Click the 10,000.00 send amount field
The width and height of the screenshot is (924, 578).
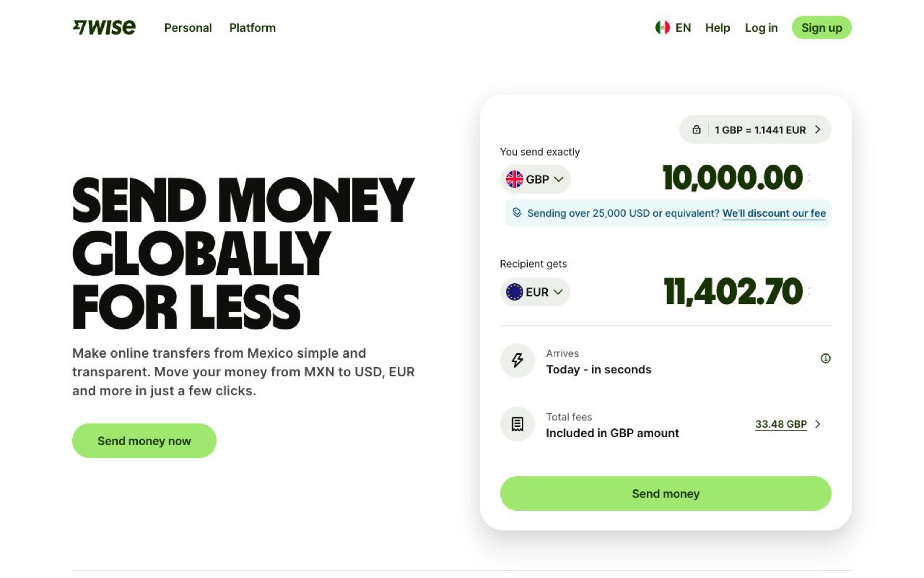(x=732, y=177)
